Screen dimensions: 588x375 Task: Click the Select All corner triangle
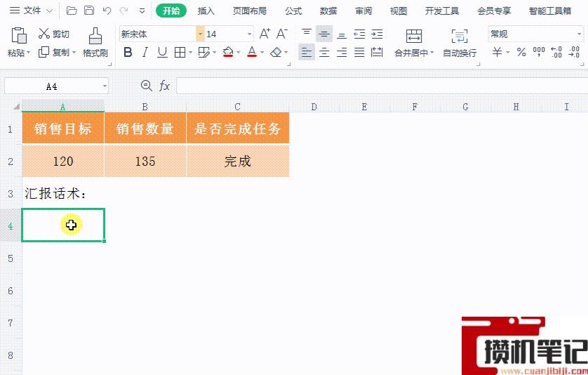pos(16,107)
